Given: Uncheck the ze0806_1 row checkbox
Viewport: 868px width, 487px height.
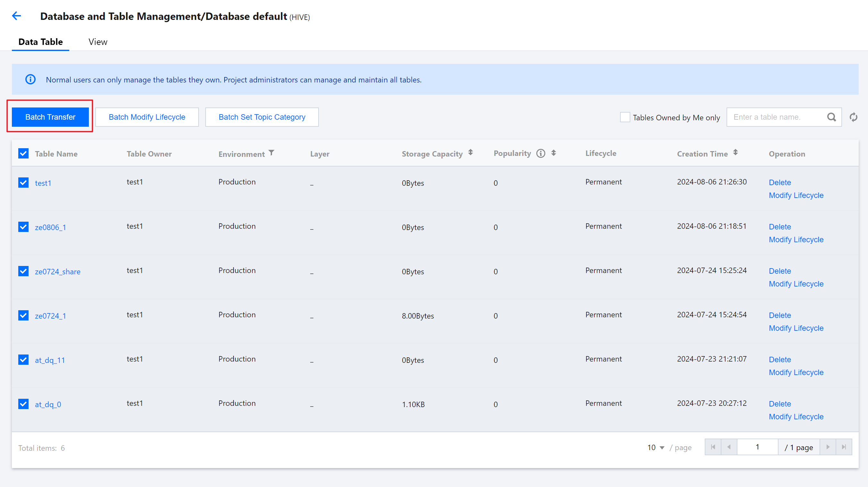Looking at the screenshot, I should (x=23, y=227).
